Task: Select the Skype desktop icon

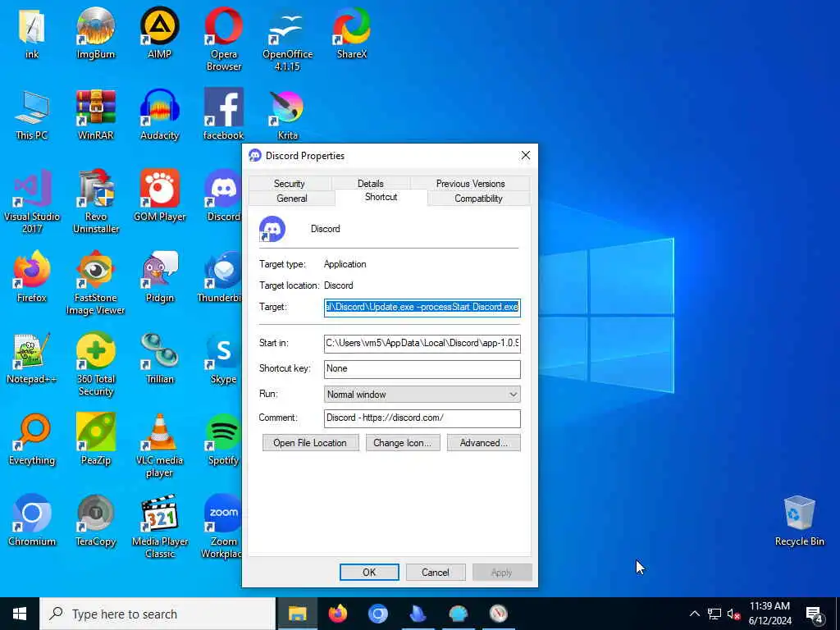Action: pyautogui.click(x=223, y=358)
